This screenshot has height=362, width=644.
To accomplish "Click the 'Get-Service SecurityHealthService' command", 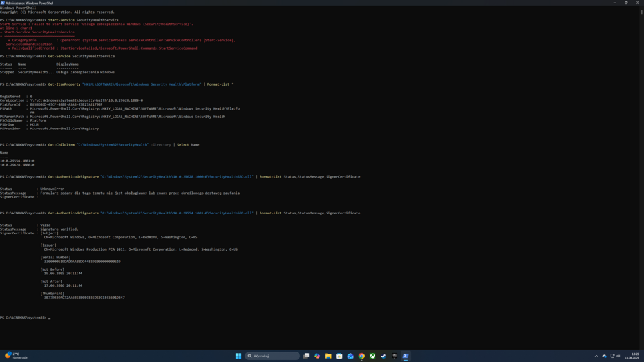I will pyautogui.click(x=81, y=56).
